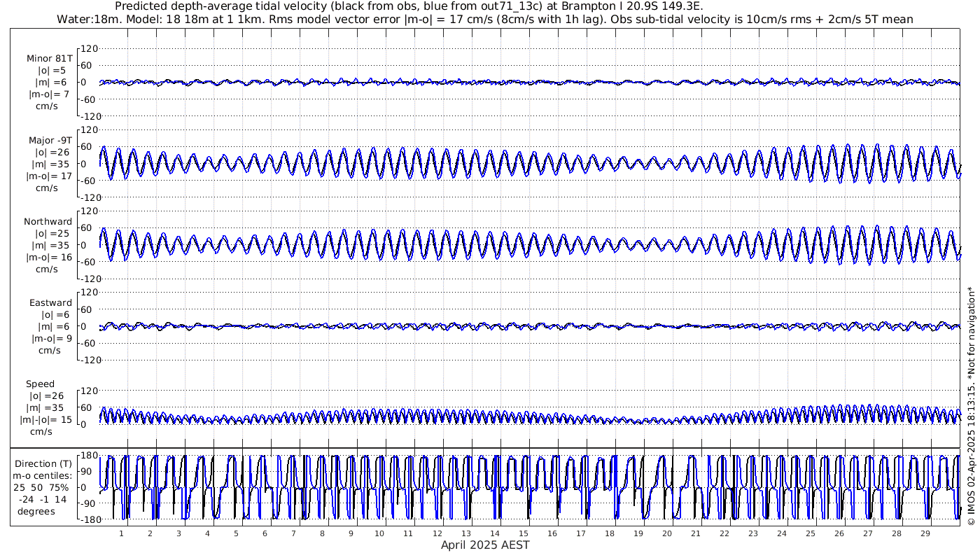This screenshot has width=980, height=560.
Task: Click the '|m-o|= 17' value in the Major panel
Action: [49, 176]
